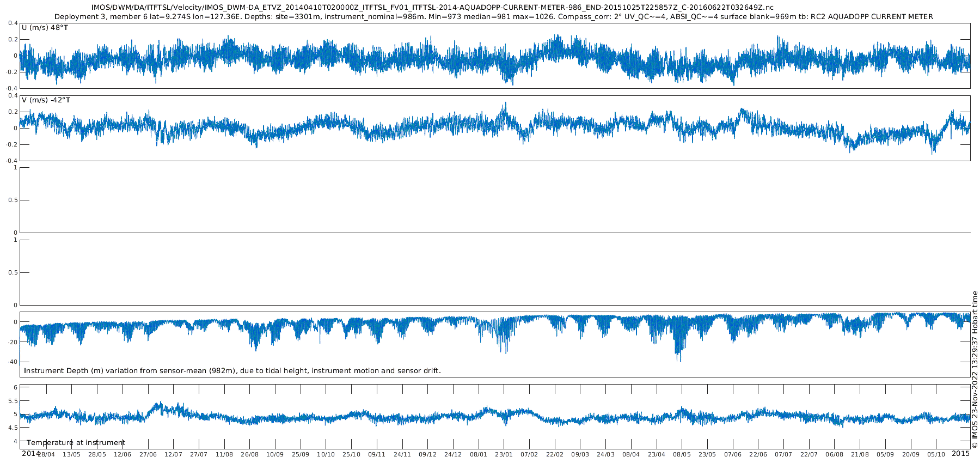Screen dimensions: 980x463
Task: Select the 'U (m/s) 48°T' plot label
Action: coord(45,28)
